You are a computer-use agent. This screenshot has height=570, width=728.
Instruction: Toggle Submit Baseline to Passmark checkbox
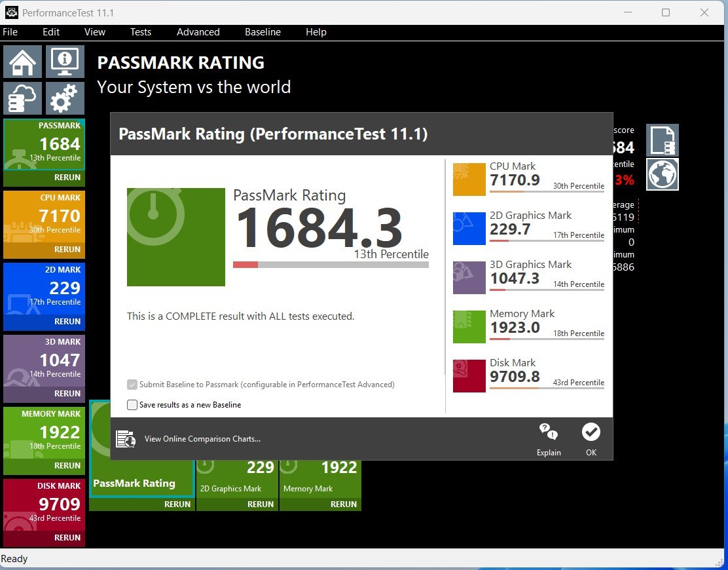click(x=132, y=385)
